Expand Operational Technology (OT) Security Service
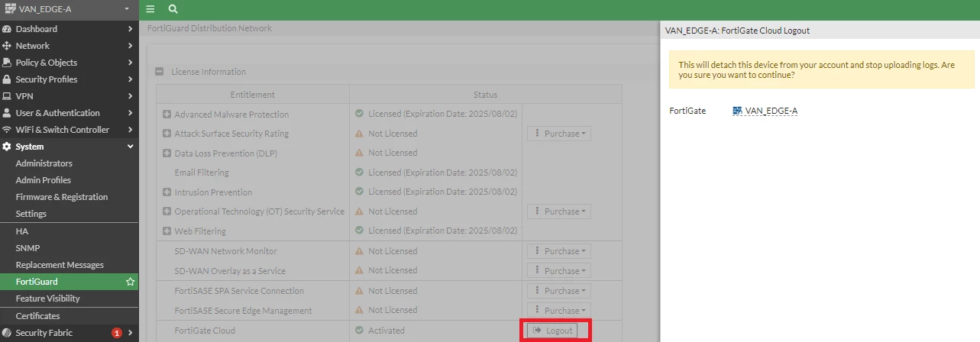980x342 pixels. pos(167,211)
